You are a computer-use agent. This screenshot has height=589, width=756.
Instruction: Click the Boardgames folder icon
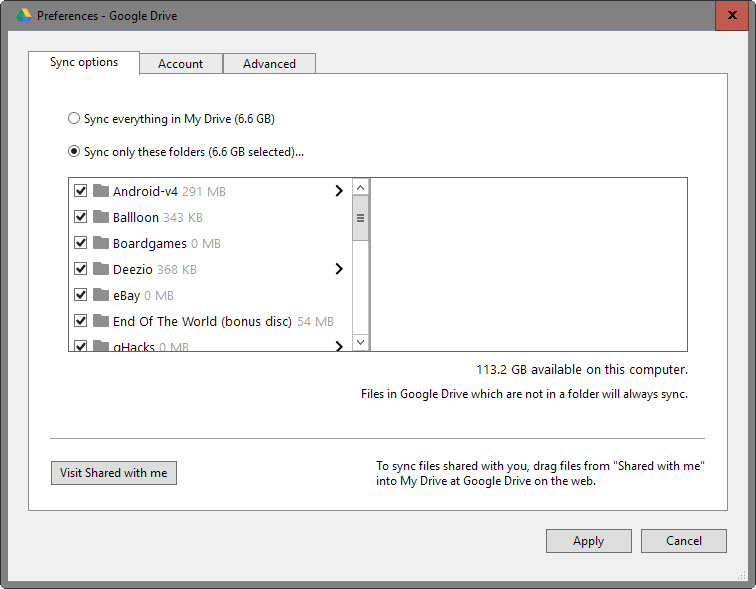[x=101, y=243]
